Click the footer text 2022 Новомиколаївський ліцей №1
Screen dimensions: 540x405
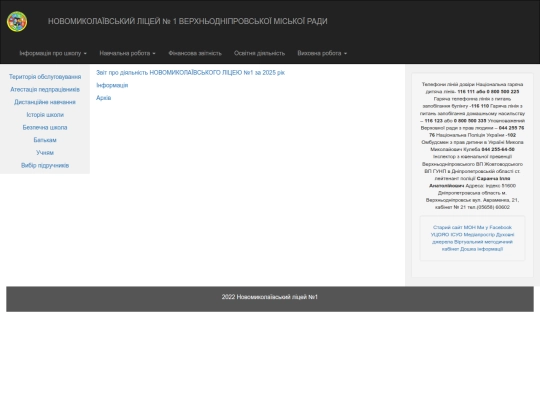270,297
